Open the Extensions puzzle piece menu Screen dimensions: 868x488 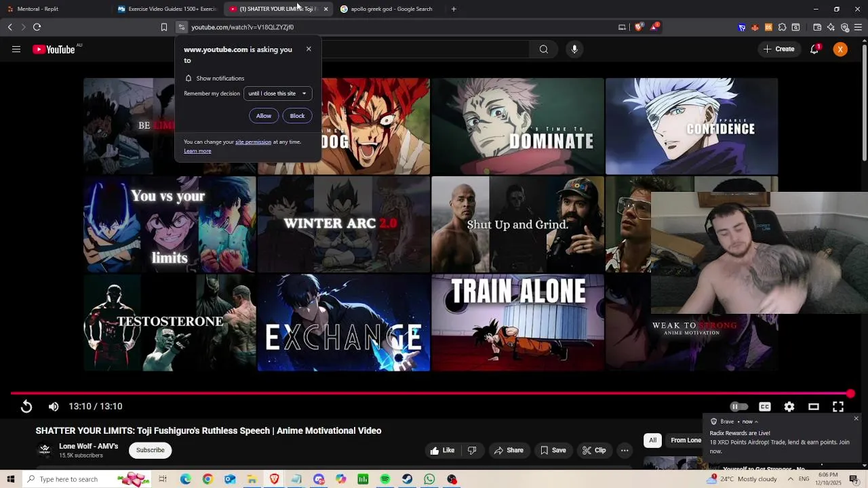[x=782, y=28]
